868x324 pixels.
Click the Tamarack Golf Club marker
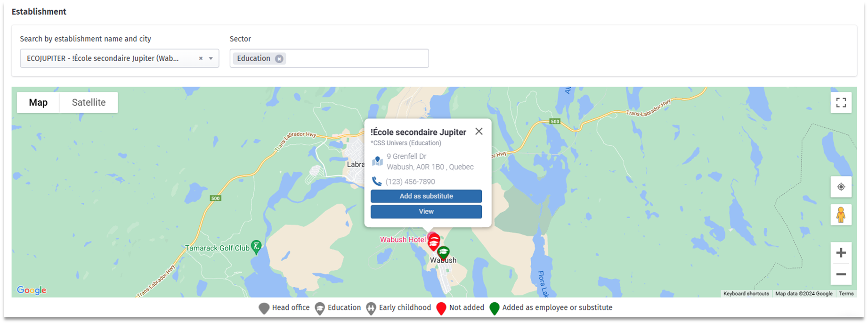tap(256, 246)
